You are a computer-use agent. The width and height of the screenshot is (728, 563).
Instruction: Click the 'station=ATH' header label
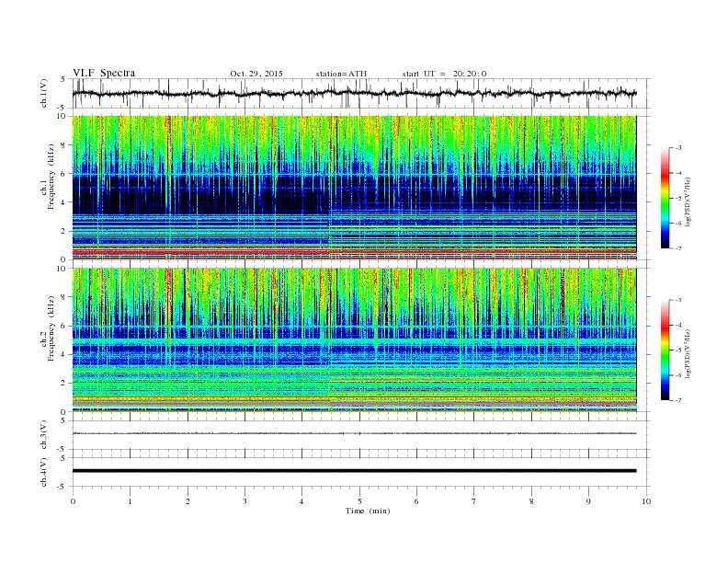(341, 74)
